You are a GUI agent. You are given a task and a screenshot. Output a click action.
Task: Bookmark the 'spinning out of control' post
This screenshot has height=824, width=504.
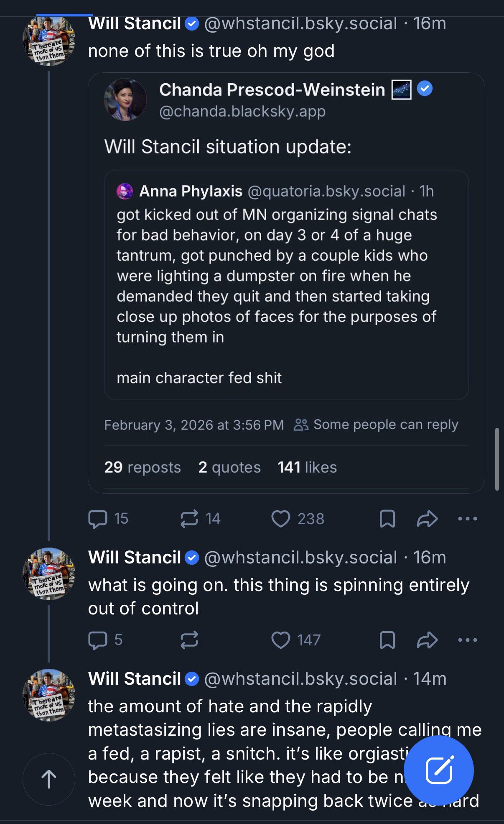tap(387, 640)
